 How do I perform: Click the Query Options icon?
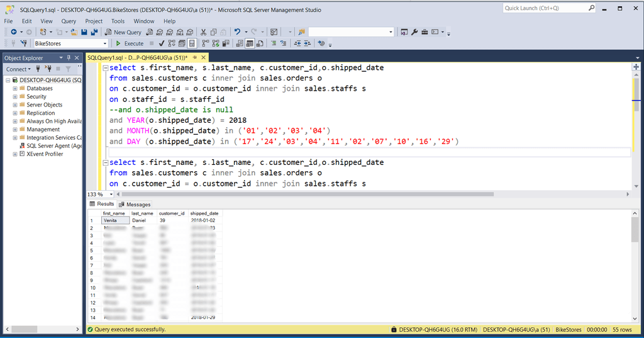pyautogui.click(x=182, y=43)
